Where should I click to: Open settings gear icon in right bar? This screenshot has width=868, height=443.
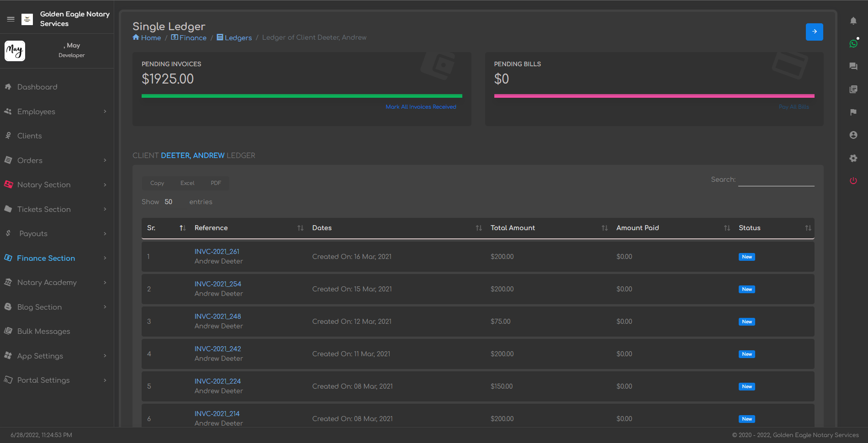click(x=853, y=158)
